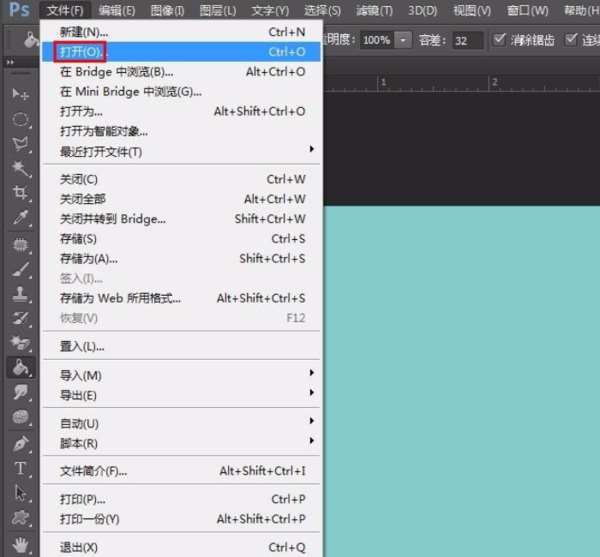Open the 窗口(W) menu
Viewport: 600px width, 557px height.
pyautogui.click(x=527, y=10)
